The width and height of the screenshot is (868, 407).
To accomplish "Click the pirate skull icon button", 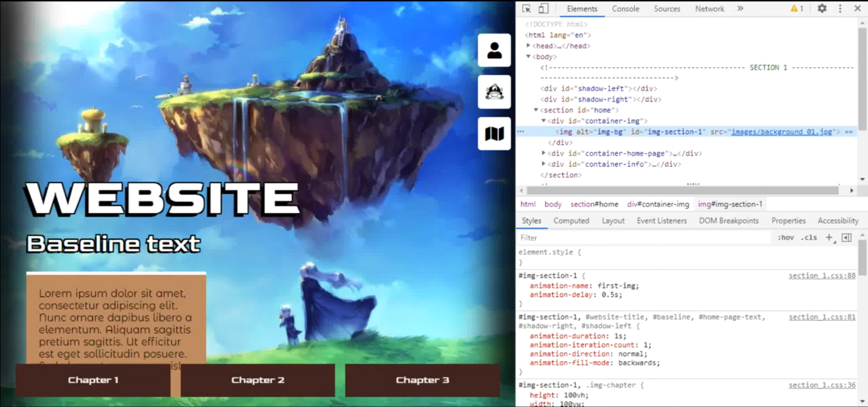I will (494, 92).
